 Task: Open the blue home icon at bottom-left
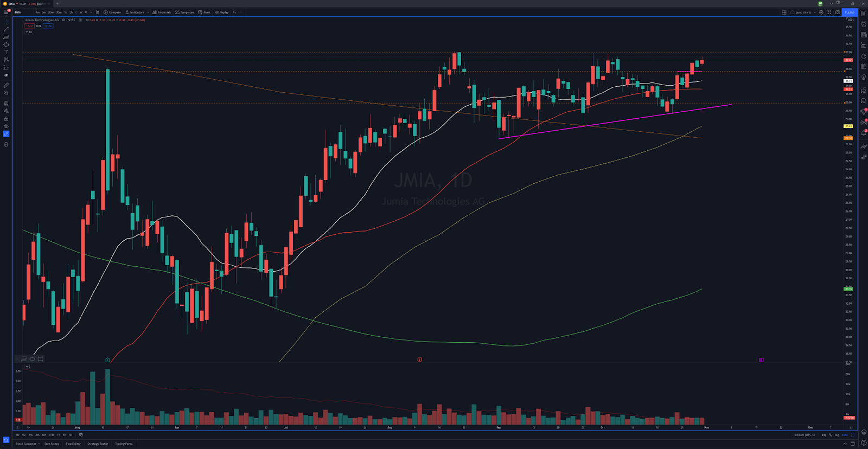pyautogui.click(x=6, y=440)
